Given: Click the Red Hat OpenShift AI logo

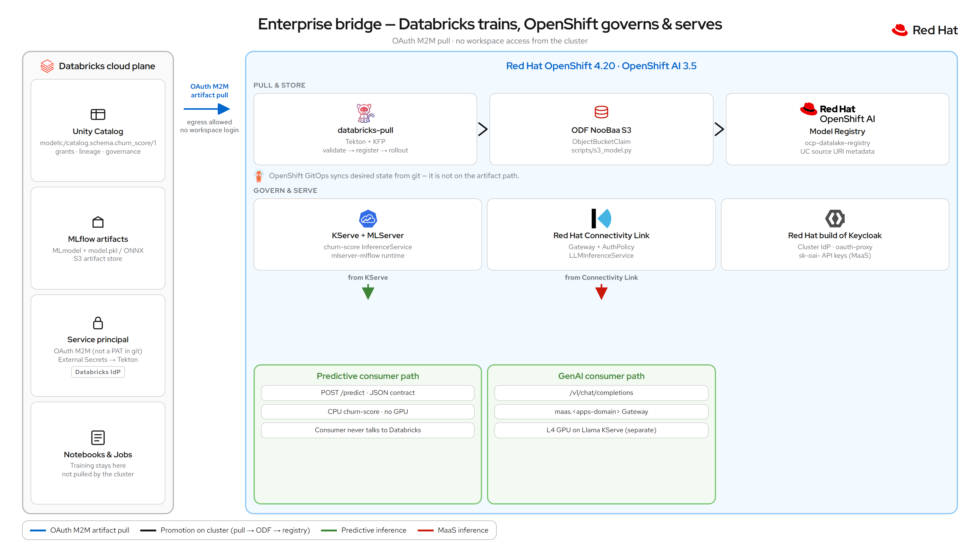Looking at the screenshot, I should (837, 113).
